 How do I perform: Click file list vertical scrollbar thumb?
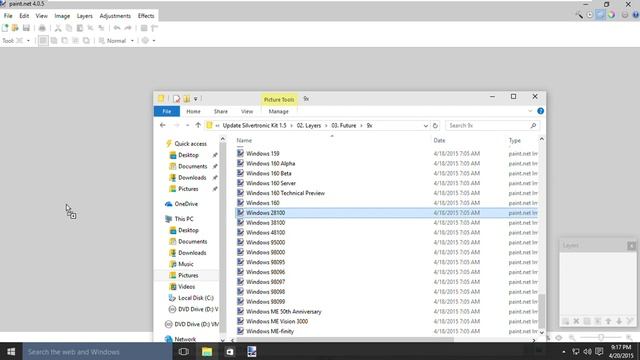(542, 310)
